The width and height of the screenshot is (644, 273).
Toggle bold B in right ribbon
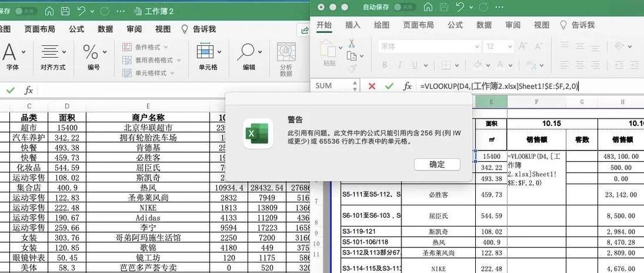click(x=385, y=65)
